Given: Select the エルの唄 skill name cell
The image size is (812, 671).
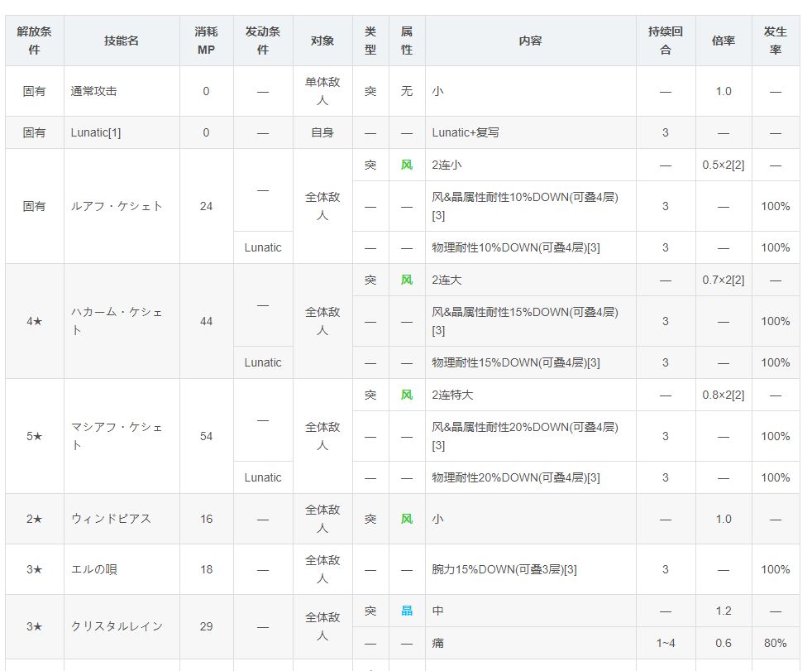Looking at the screenshot, I should 95,569.
